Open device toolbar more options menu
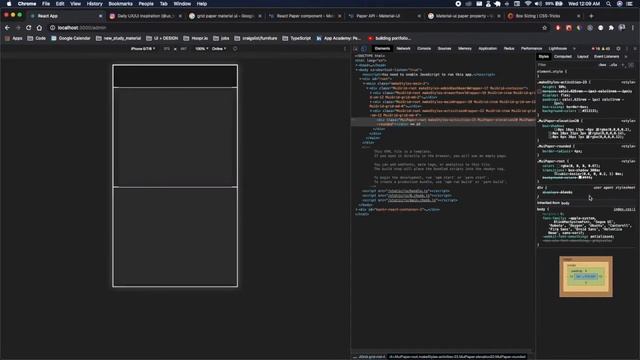640x360 pixels. (345, 49)
